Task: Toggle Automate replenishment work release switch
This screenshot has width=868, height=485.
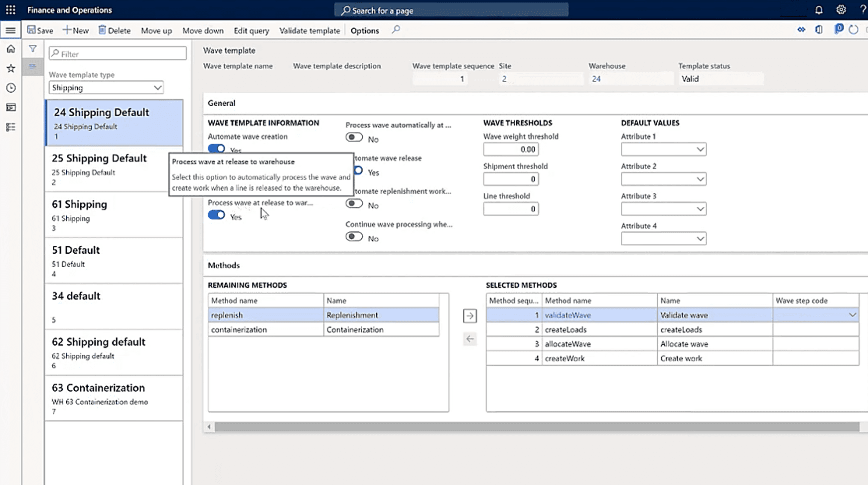Action: [x=354, y=204]
